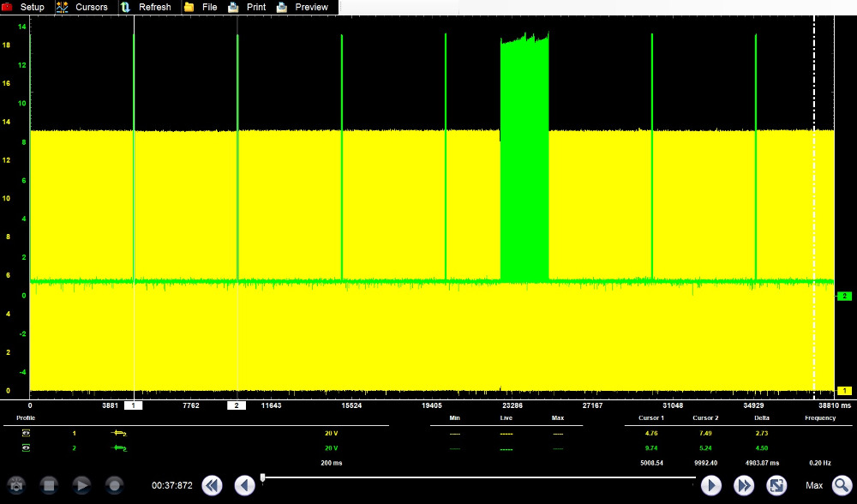
Task: Click the Play button
Action: click(x=82, y=485)
